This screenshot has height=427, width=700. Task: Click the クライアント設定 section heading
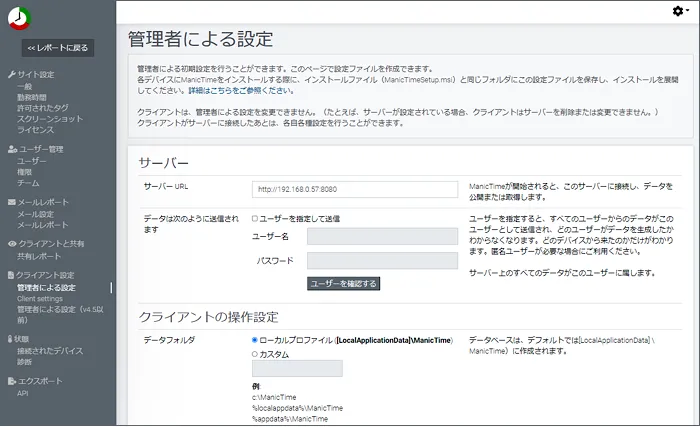coord(45,275)
